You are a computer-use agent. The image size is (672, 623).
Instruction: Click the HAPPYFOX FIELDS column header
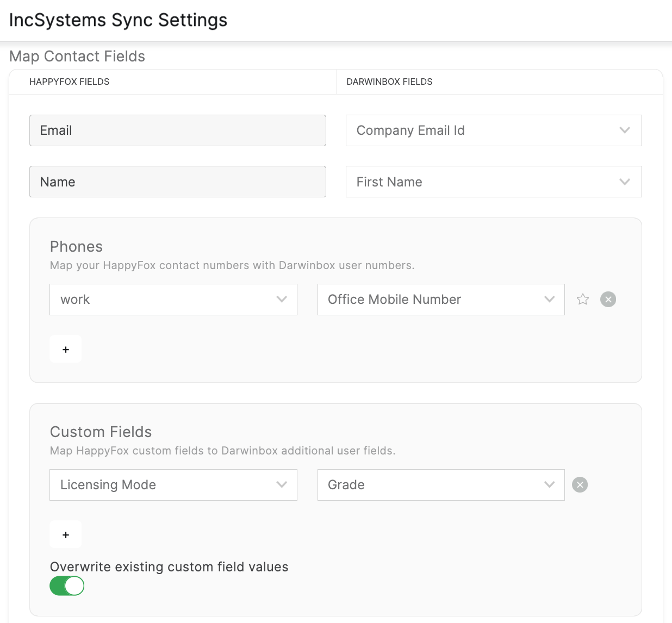tap(70, 82)
